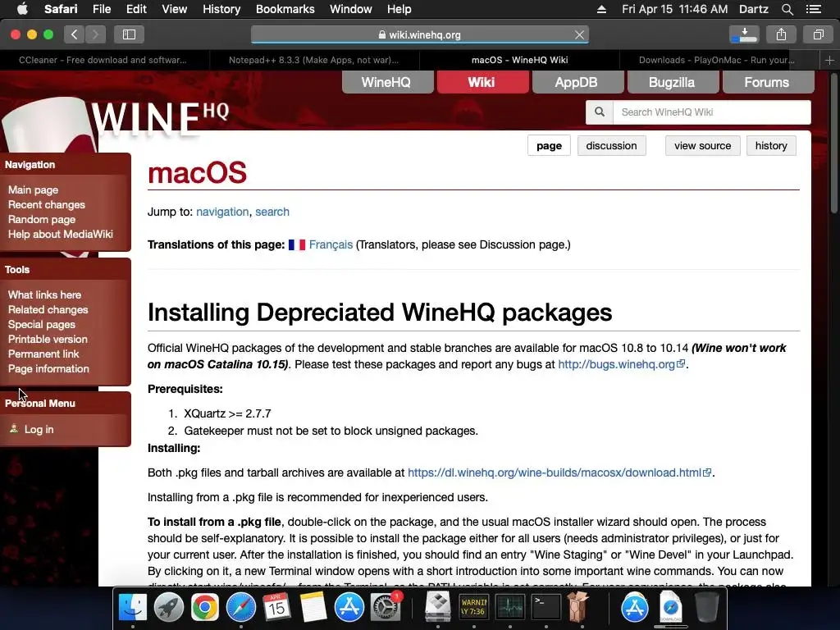Open Recent changes sidebar link
This screenshot has height=630, width=840.
47,204
